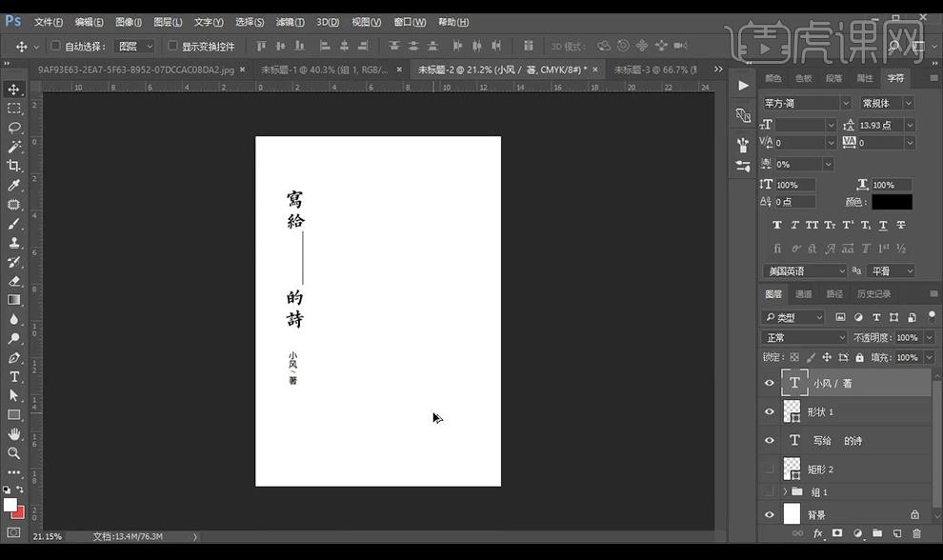The height and width of the screenshot is (560, 943).
Task: Click the Add layer mask icon
Action: coord(837,533)
